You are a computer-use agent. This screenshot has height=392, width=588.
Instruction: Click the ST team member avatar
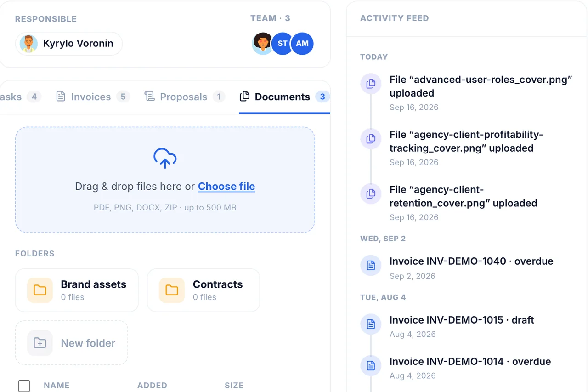click(283, 44)
